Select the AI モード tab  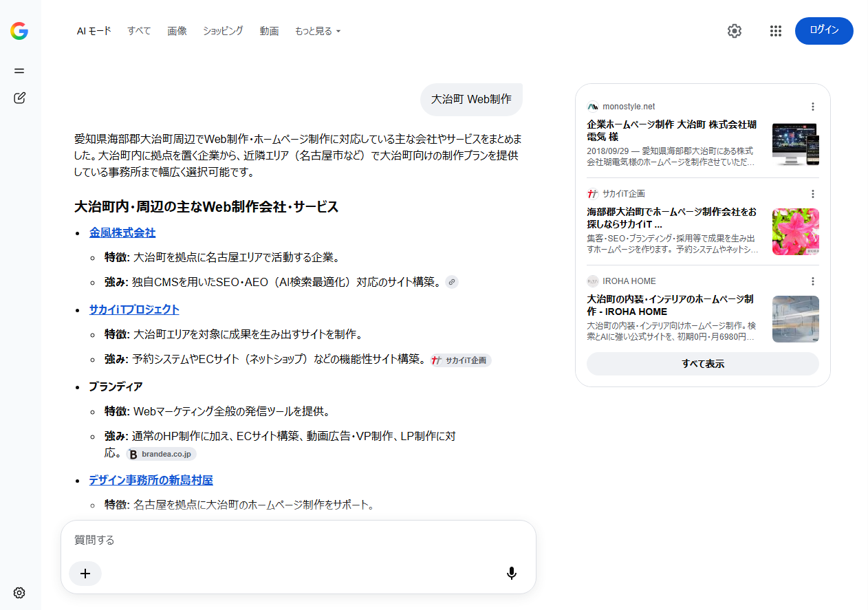coord(94,31)
